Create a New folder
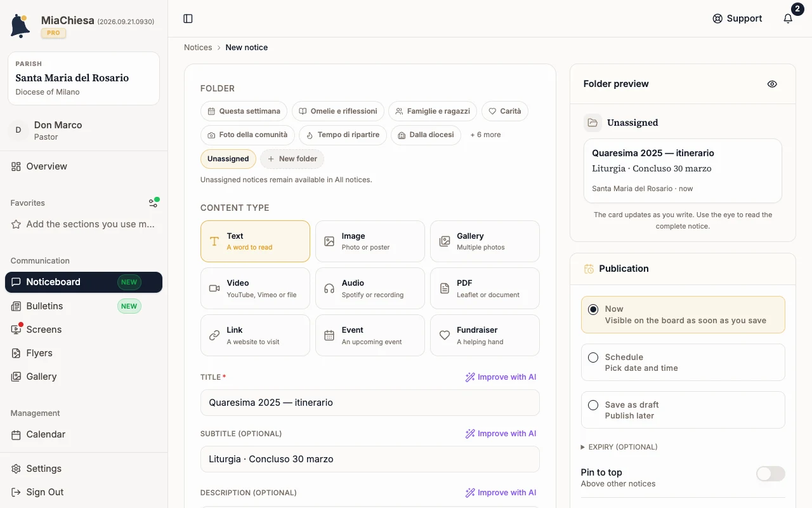Image resolution: width=812 pixels, height=508 pixels. 292,159
